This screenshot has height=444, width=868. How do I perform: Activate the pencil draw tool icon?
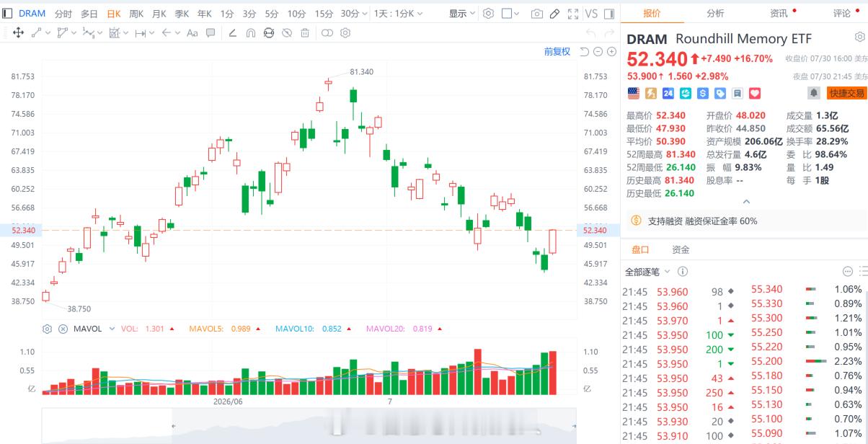[554, 14]
